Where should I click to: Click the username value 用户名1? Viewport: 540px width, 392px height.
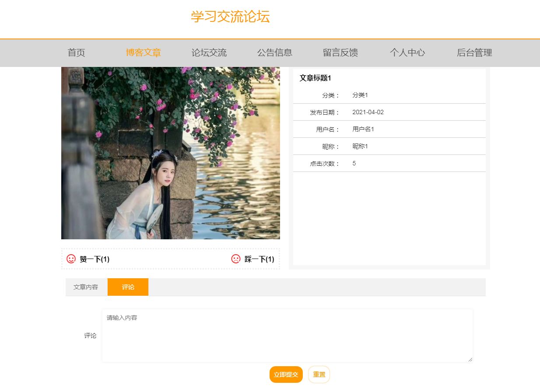[363, 129]
